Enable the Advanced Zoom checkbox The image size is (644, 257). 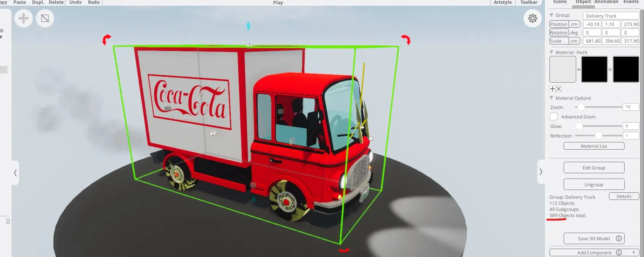554,117
